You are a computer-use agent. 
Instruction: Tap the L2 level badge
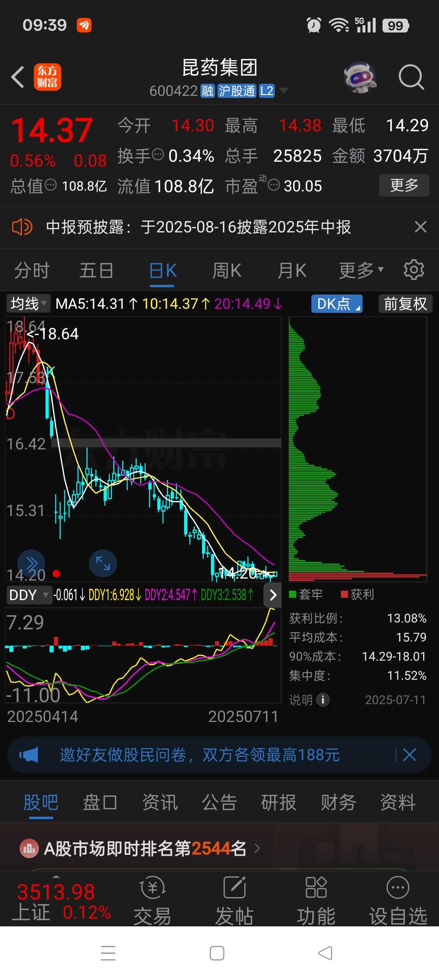click(267, 91)
